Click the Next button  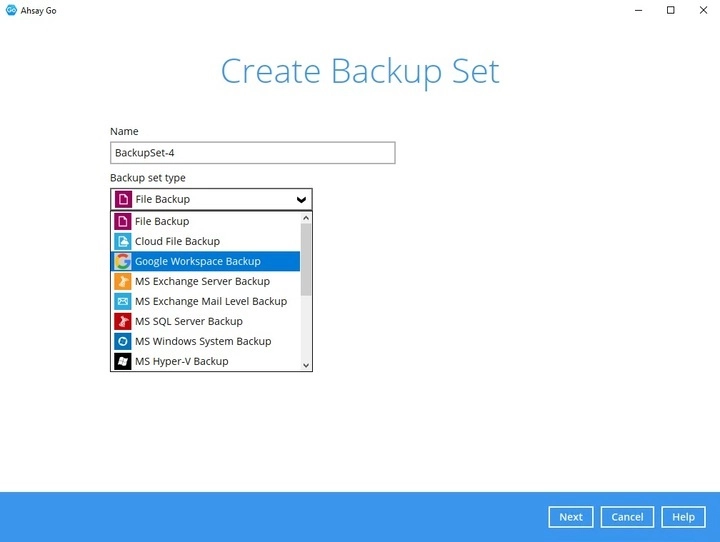click(571, 517)
